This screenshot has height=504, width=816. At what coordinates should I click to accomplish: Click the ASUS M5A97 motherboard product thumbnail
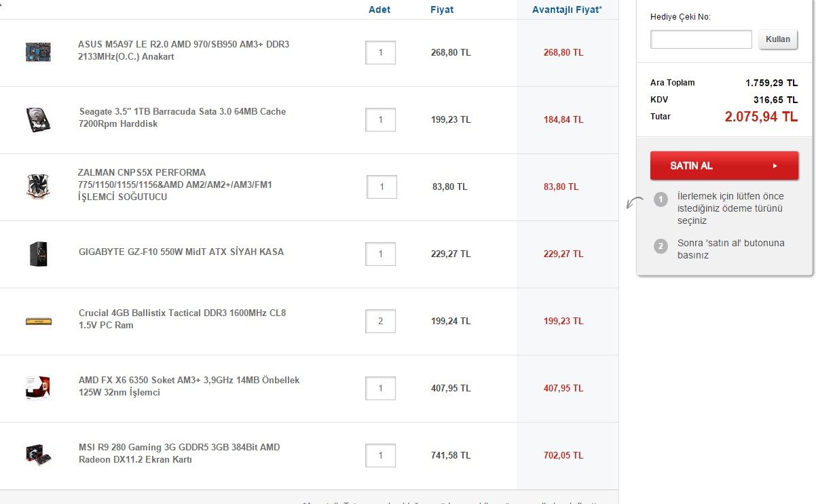coord(38,52)
